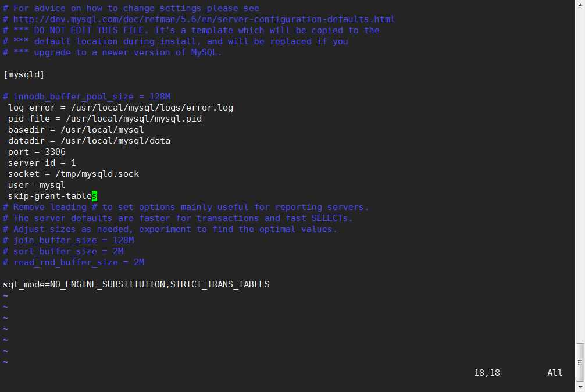Click the pid-file setting line
Image resolution: width=585 pixels, height=392 pixels.
tap(105, 119)
